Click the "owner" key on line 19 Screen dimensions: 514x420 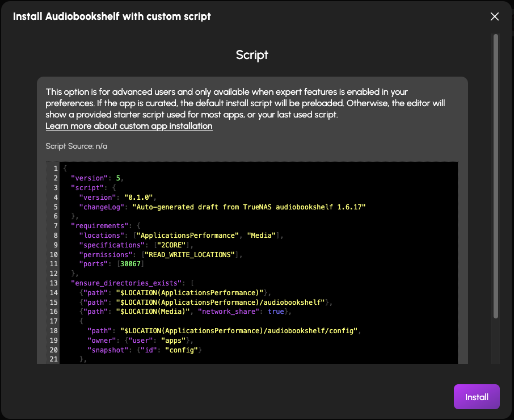pyautogui.click(x=102, y=341)
